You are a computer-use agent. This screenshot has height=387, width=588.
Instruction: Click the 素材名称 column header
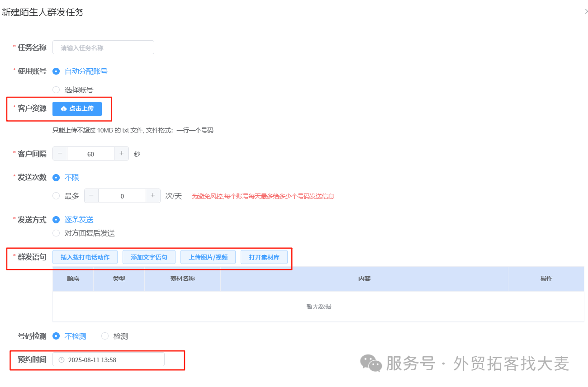click(x=182, y=278)
